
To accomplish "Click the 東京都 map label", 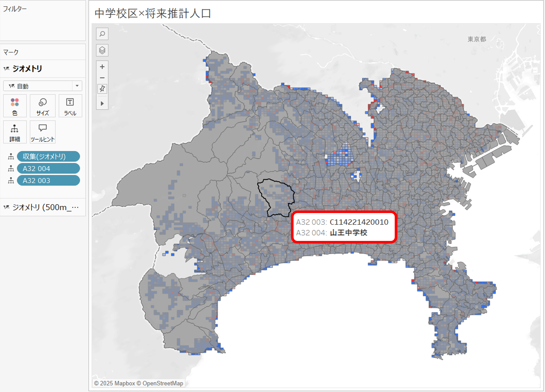I will coord(477,39).
